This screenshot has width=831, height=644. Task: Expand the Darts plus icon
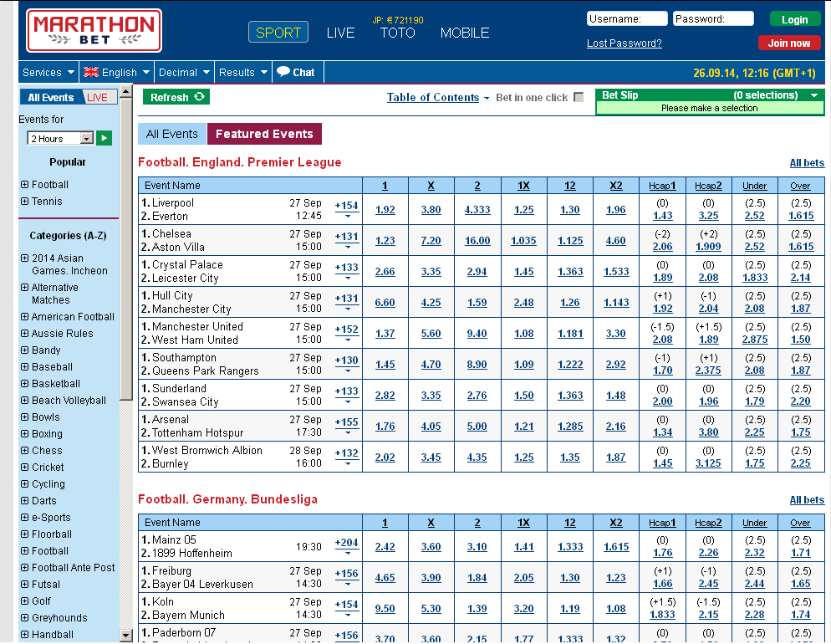pyautogui.click(x=24, y=501)
